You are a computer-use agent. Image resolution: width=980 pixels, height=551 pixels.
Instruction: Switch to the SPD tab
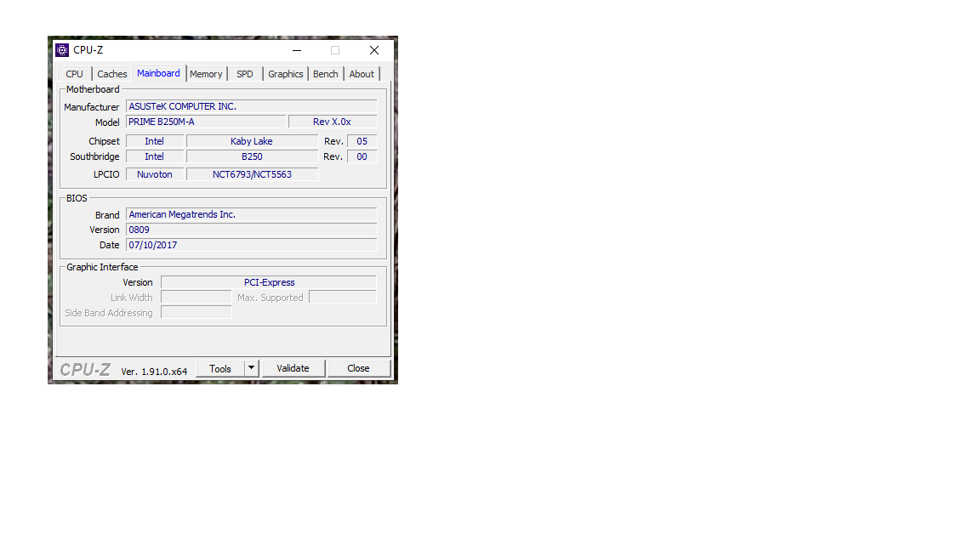tap(245, 74)
